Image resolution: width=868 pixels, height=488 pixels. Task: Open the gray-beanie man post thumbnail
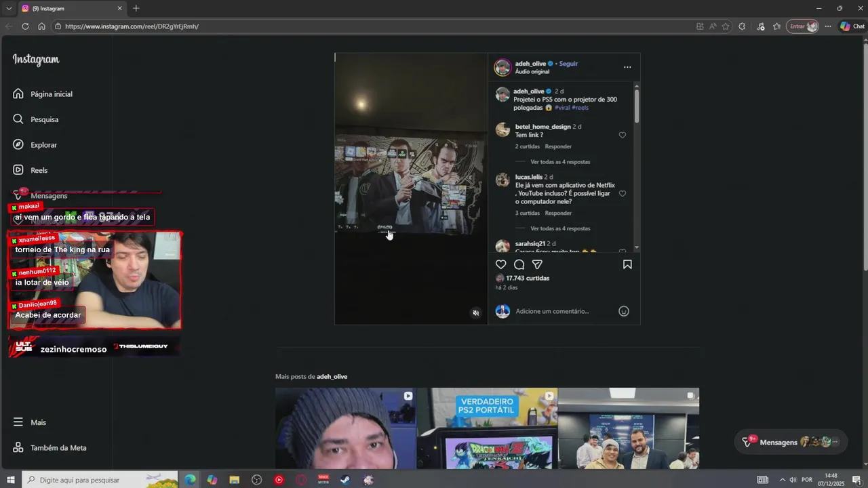345,428
